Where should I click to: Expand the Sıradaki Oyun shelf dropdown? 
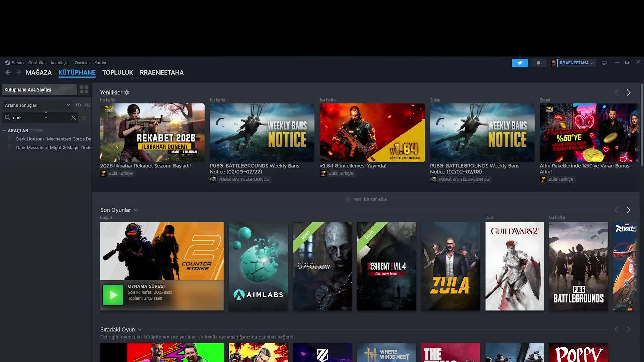point(140,330)
